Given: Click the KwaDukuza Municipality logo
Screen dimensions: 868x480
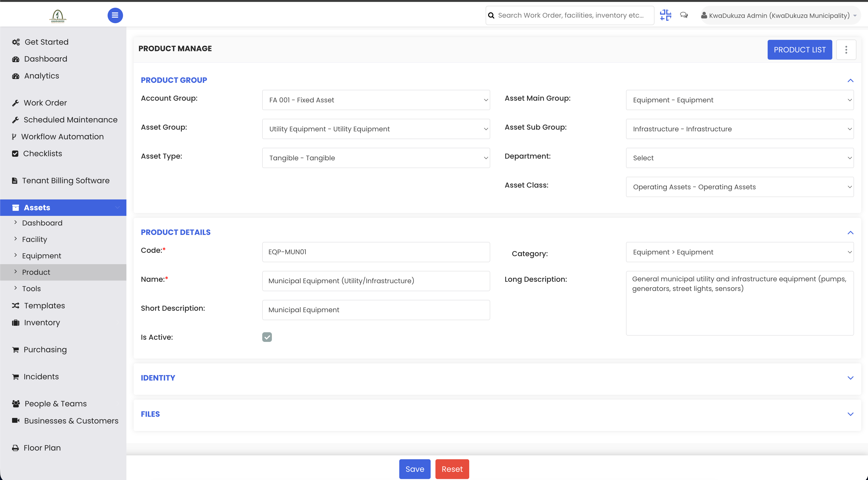Looking at the screenshot, I should pos(58,16).
